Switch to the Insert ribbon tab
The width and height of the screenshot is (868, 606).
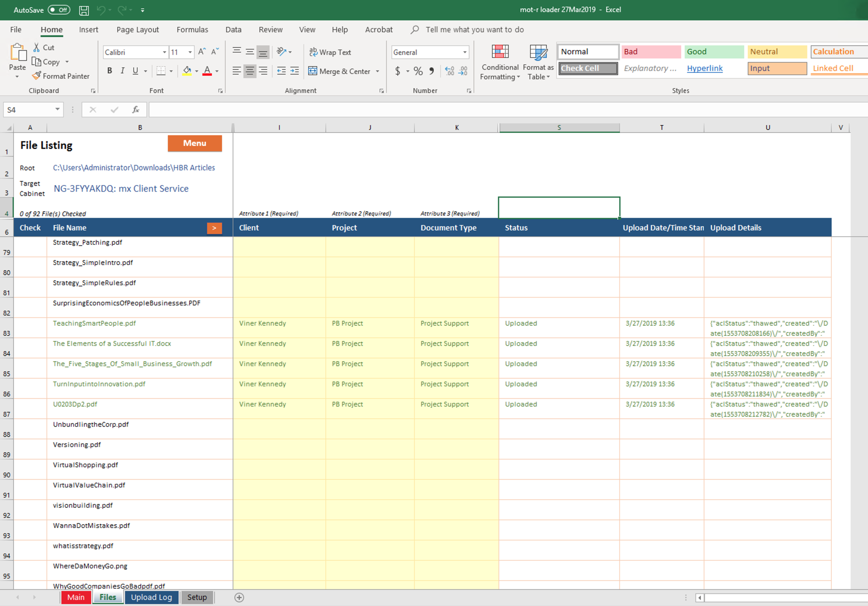(89, 30)
